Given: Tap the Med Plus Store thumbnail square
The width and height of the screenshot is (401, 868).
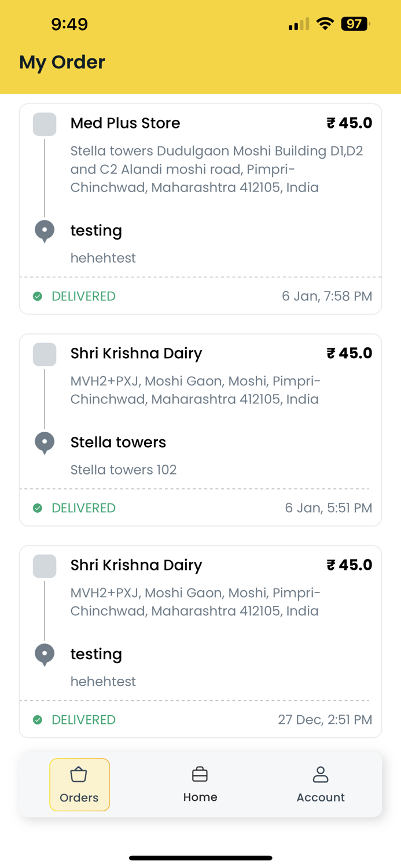Looking at the screenshot, I should (x=45, y=124).
